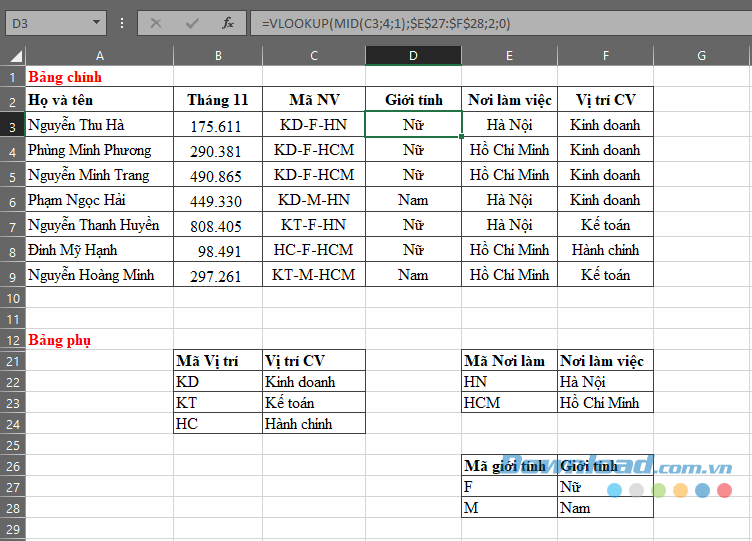Screen dimensions: 752x541
Task: Click the 'Vị trí CV' header in row 2
Action: coord(605,100)
